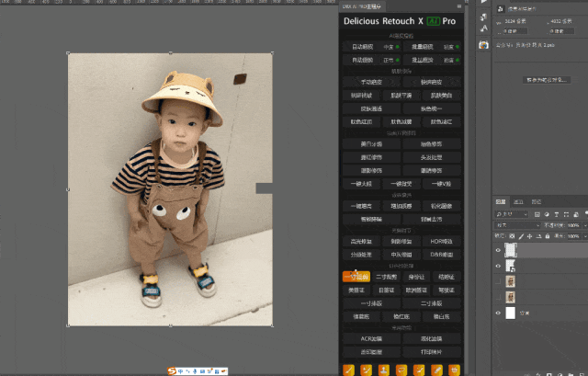Filter layers by pixel layers icon
The image size is (588, 376).
537,214
